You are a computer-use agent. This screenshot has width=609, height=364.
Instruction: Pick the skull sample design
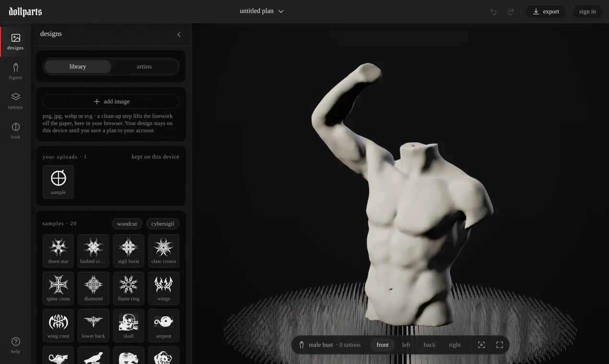[x=129, y=326]
